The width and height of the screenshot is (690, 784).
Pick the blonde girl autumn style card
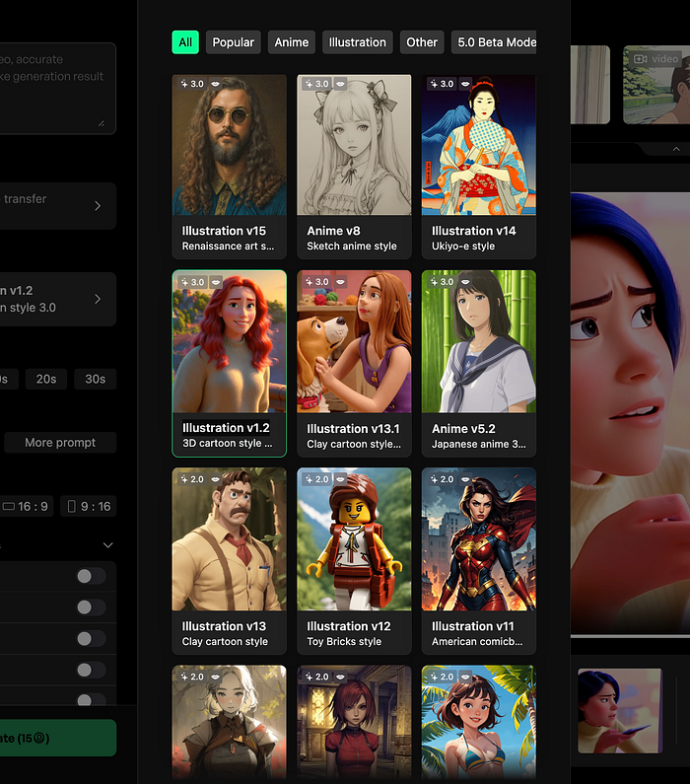pyautogui.click(x=230, y=724)
